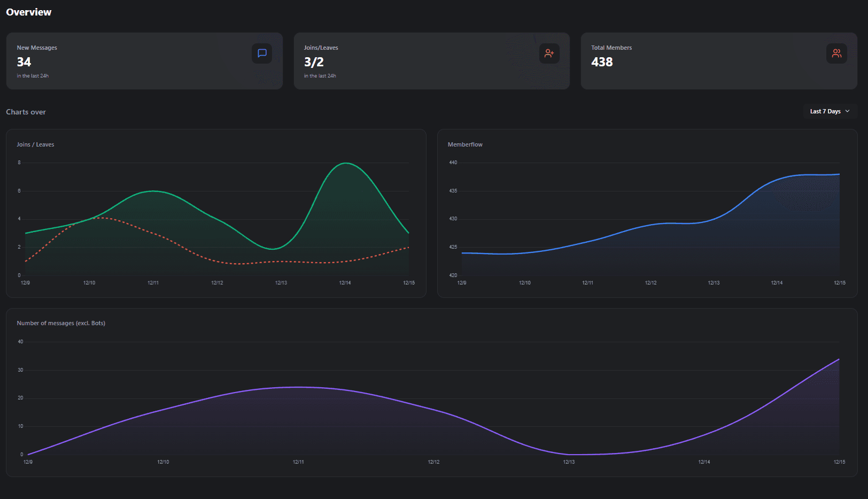The width and height of the screenshot is (868, 499).
Task: Select the 438 total members number
Action: pos(602,62)
